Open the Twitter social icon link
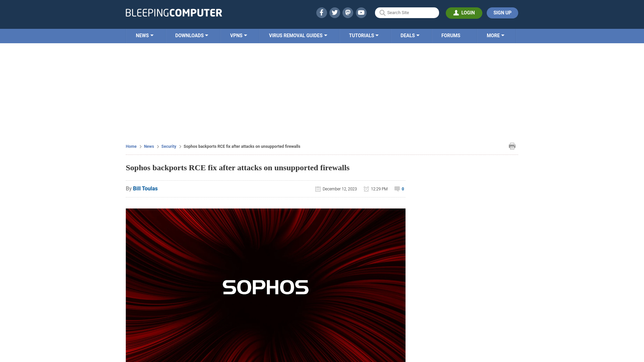Viewport: 644px width, 362px height. (334, 12)
